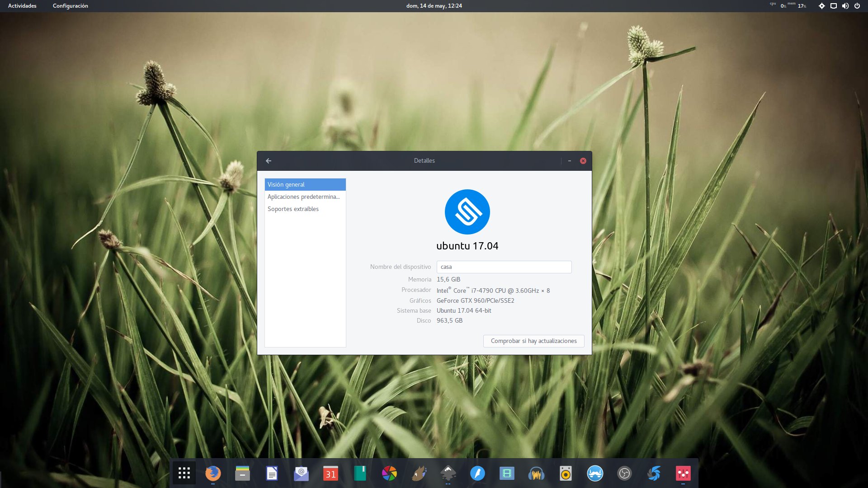Launch the colorful shutter photo app
The image size is (868, 488).
(x=389, y=473)
